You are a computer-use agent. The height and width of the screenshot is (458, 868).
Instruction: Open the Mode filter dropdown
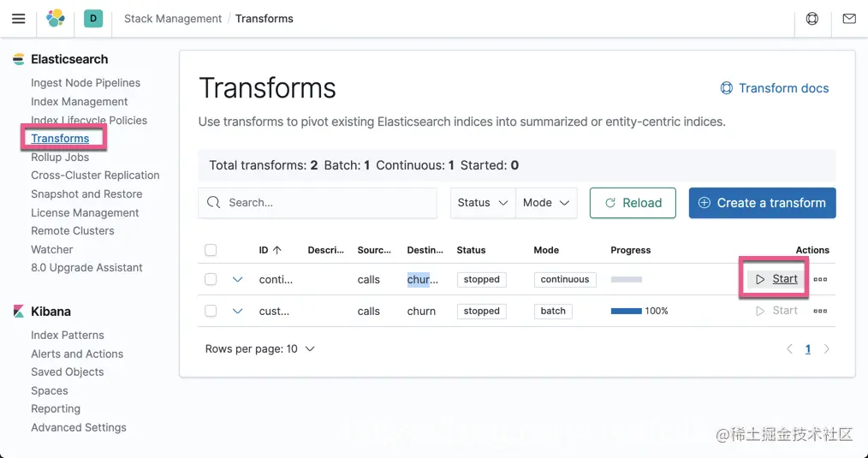coord(546,203)
